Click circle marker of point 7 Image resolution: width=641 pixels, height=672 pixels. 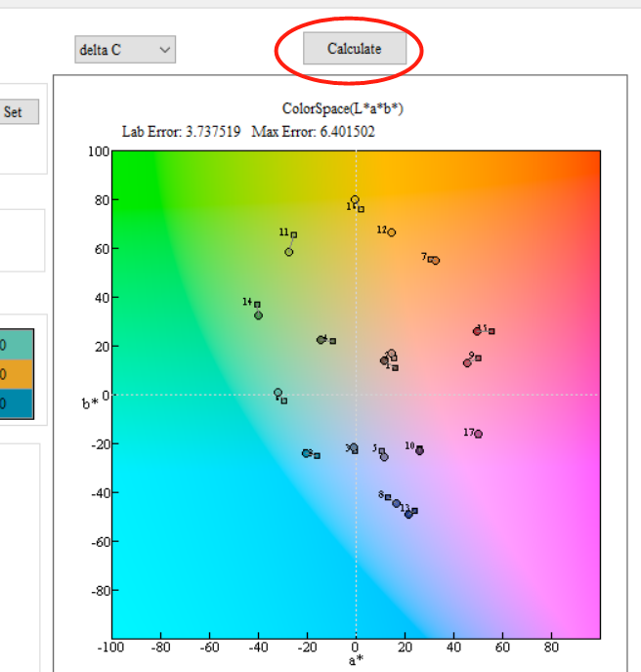(x=436, y=261)
